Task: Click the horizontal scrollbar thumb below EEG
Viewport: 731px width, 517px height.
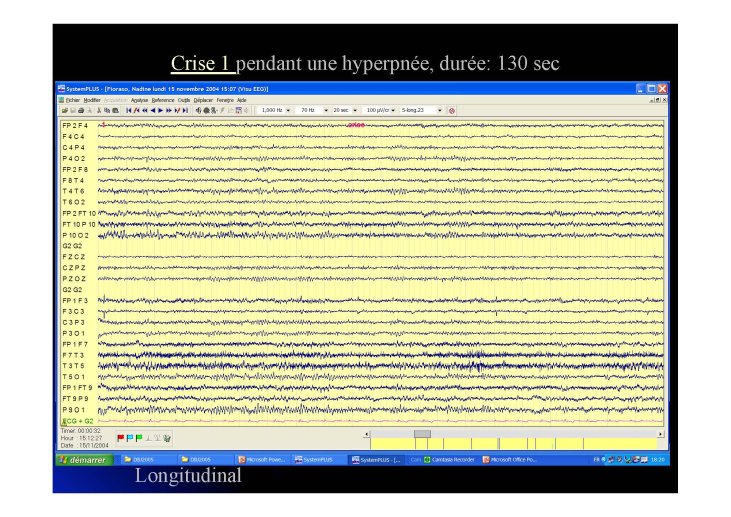Action: pos(422,434)
